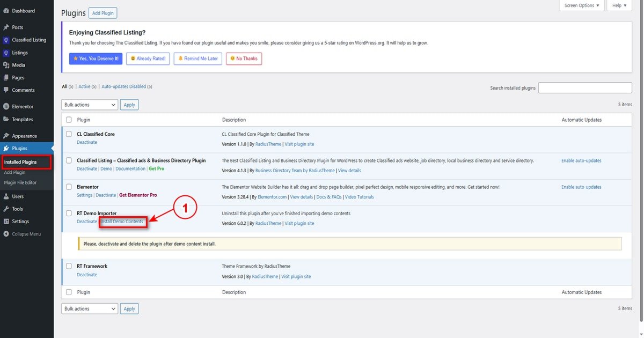This screenshot has height=338, width=644.
Task: Click the Templates folder icon
Action: pyautogui.click(x=6, y=119)
